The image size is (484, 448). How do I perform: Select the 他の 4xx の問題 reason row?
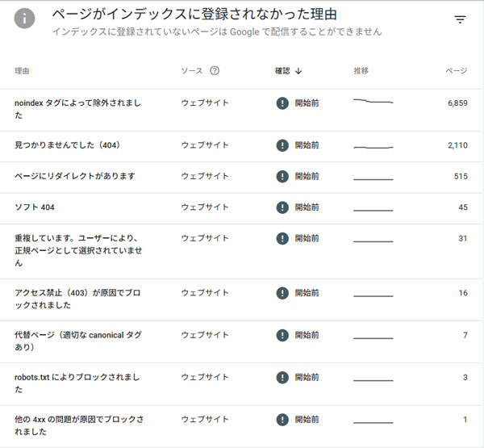79,425
